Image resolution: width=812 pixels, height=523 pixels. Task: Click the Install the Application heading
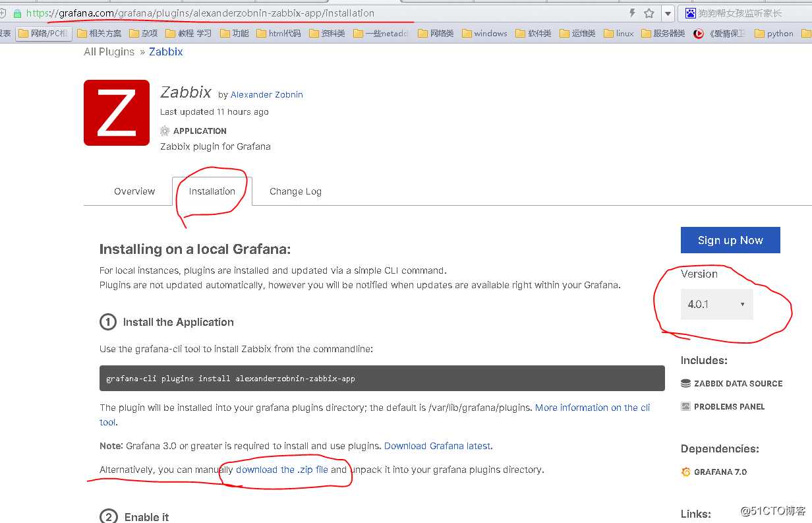tap(179, 322)
